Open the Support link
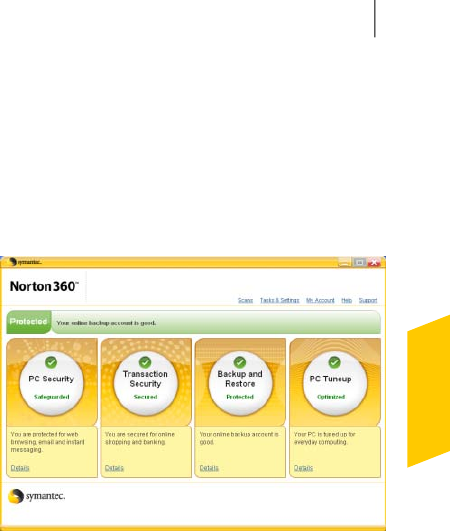450x531 pixels. coord(368,300)
